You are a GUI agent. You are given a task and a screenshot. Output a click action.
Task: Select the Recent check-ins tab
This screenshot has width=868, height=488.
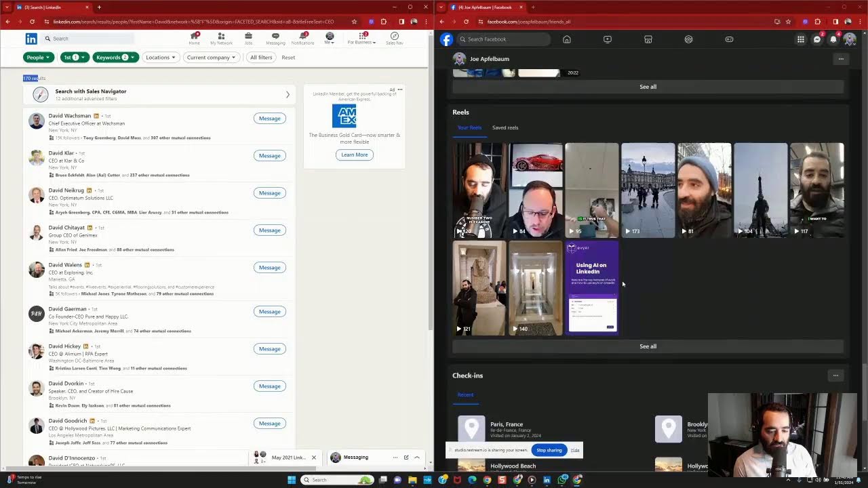pos(465,394)
